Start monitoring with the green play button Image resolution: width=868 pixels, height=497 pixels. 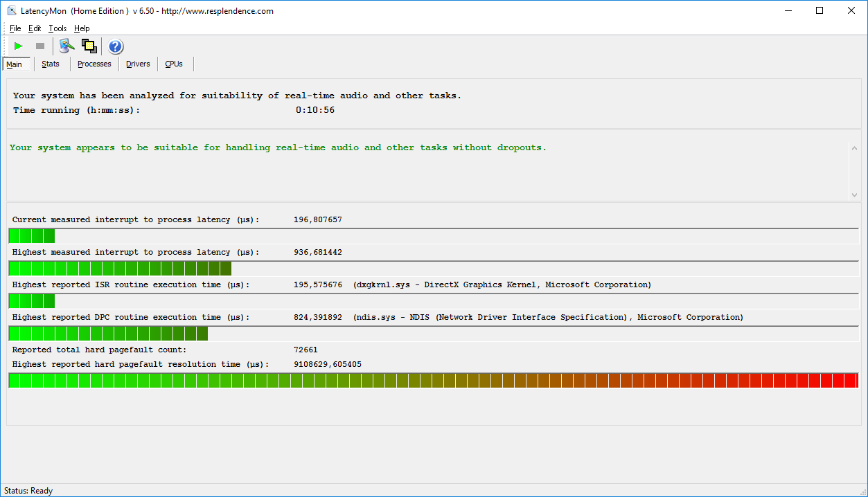pos(19,46)
